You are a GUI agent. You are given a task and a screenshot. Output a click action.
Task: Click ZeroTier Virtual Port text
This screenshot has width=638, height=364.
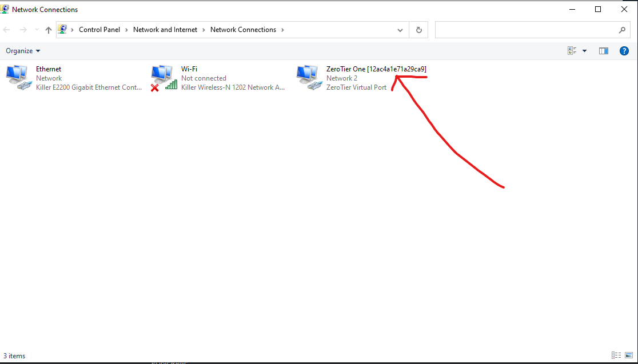[x=356, y=87]
